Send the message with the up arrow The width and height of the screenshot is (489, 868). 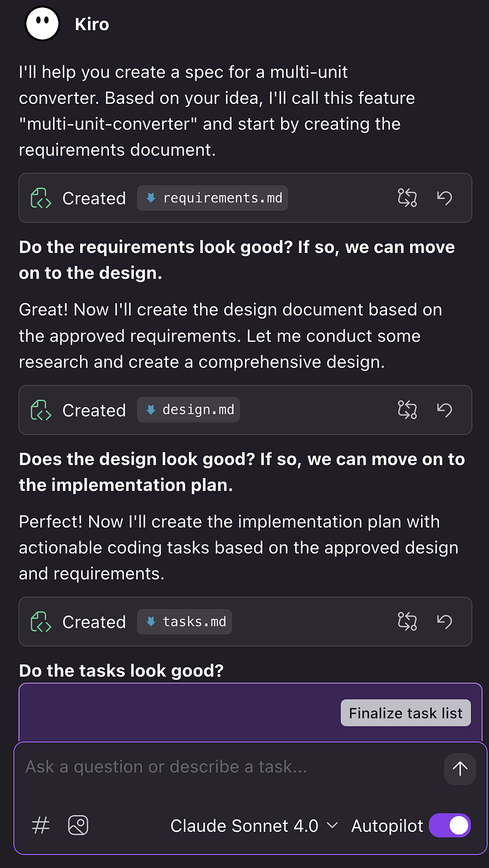click(x=460, y=768)
